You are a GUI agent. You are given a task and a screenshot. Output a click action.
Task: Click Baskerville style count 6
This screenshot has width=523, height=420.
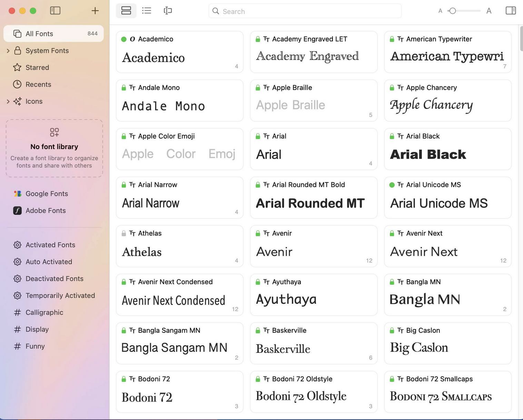point(371,358)
